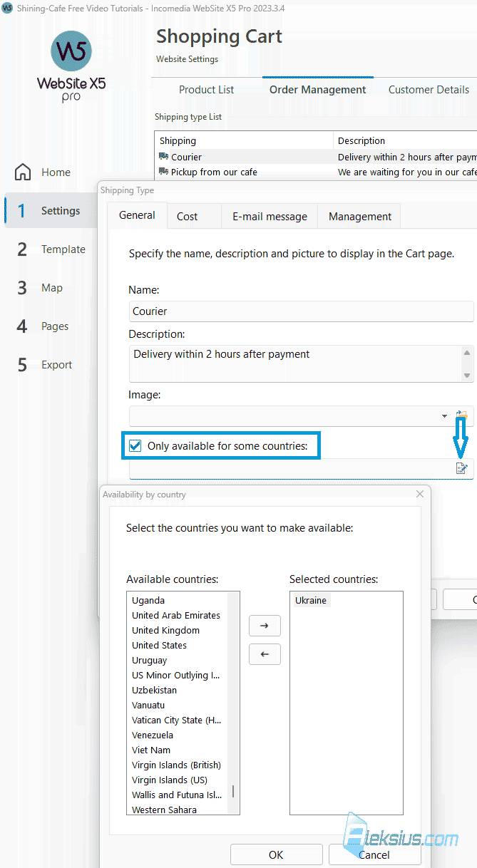Select Uzbekistan in available countries
Screen dimensions: 477x868
tap(154, 691)
